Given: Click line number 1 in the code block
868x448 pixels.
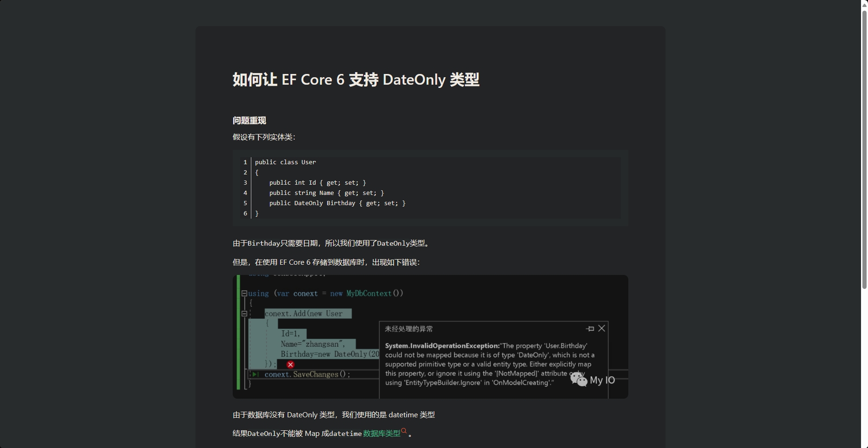Looking at the screenshot, I should click(x=245, y=162).
